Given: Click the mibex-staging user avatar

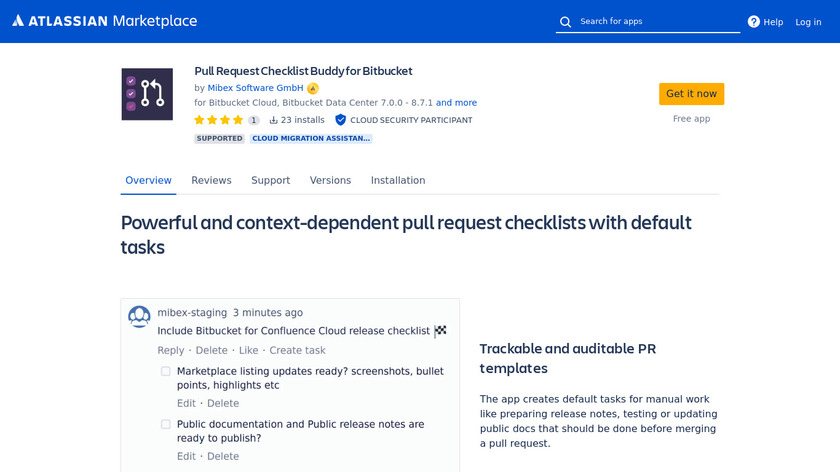Looking at the screenshot, I should click(139, 316).
